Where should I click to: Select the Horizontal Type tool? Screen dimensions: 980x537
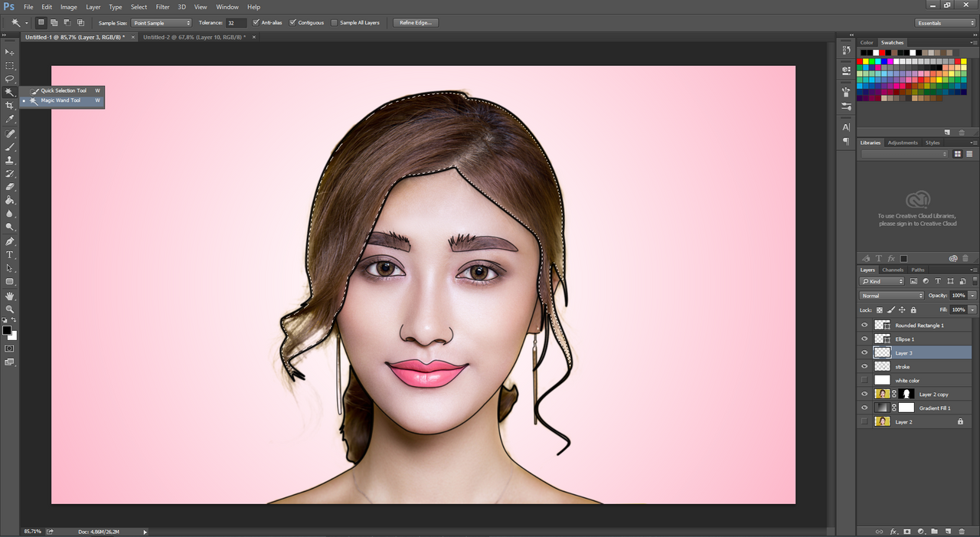[x=10, y=254]
